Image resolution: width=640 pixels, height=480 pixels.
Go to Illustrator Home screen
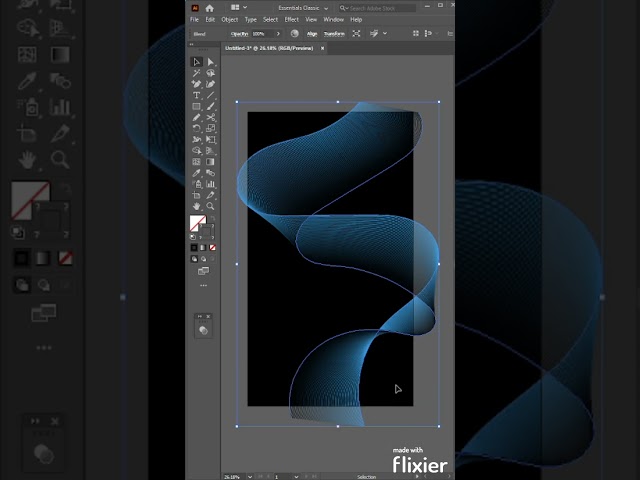(209, 8)
